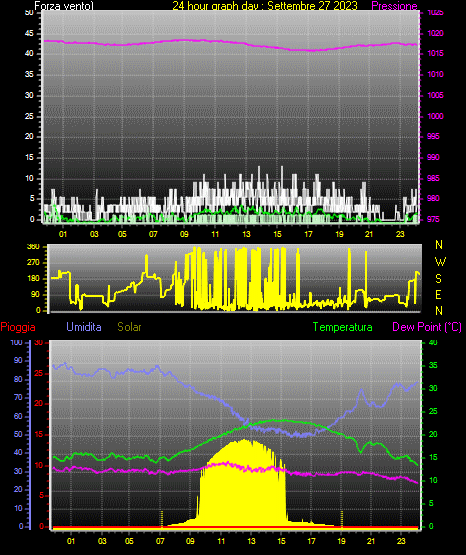This screenshot has height=555, width=466.
Task: Select the Pioggia legend label
Action: click(x=18, y=327)
